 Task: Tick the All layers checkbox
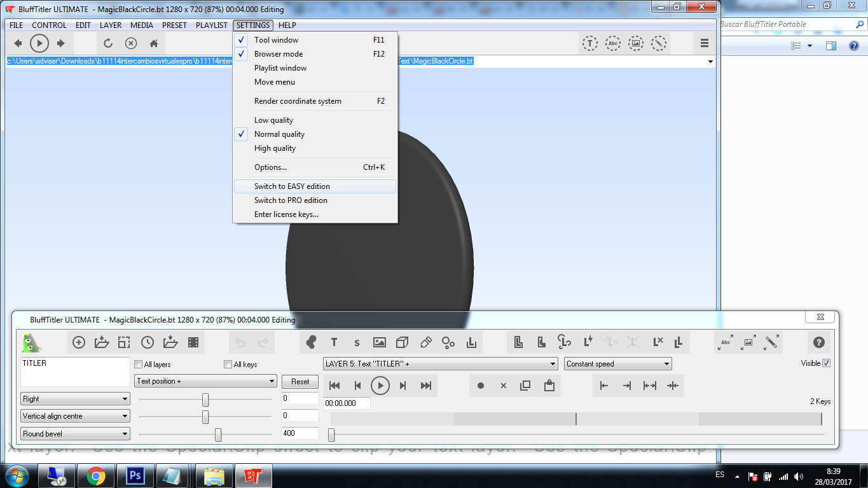pos(139,365)
